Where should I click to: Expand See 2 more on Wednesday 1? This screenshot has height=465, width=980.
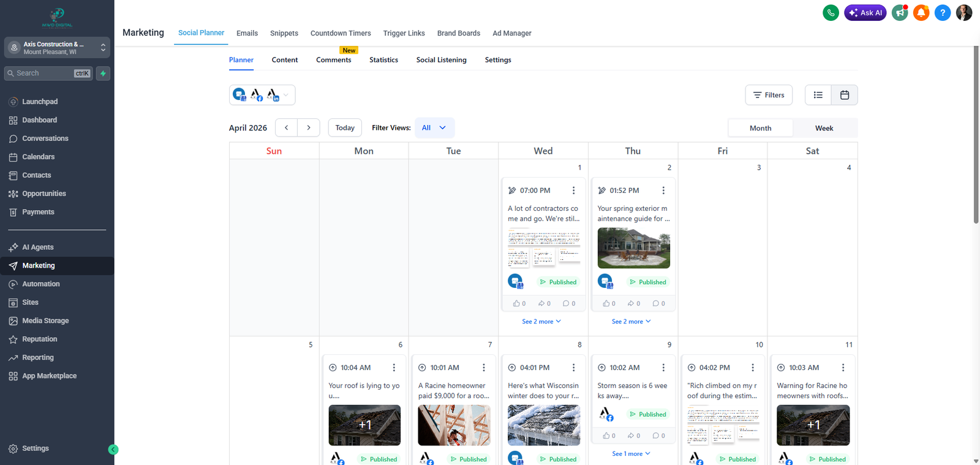541,322
